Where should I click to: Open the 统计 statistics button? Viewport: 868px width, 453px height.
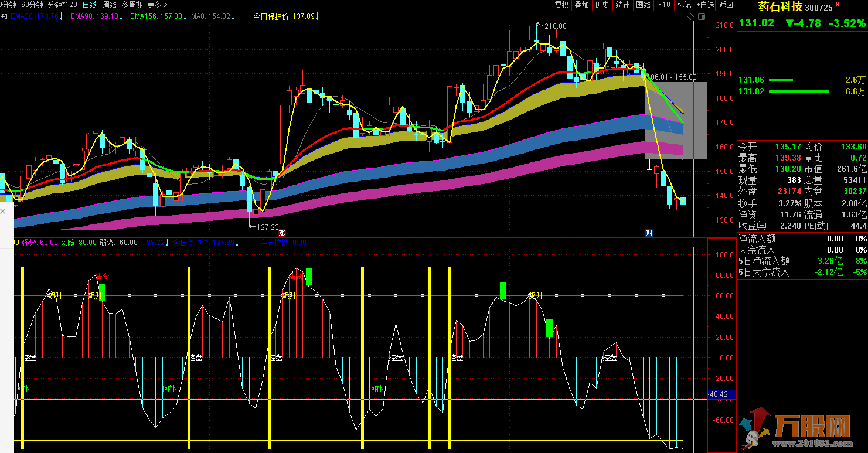[x=622, y=5]
